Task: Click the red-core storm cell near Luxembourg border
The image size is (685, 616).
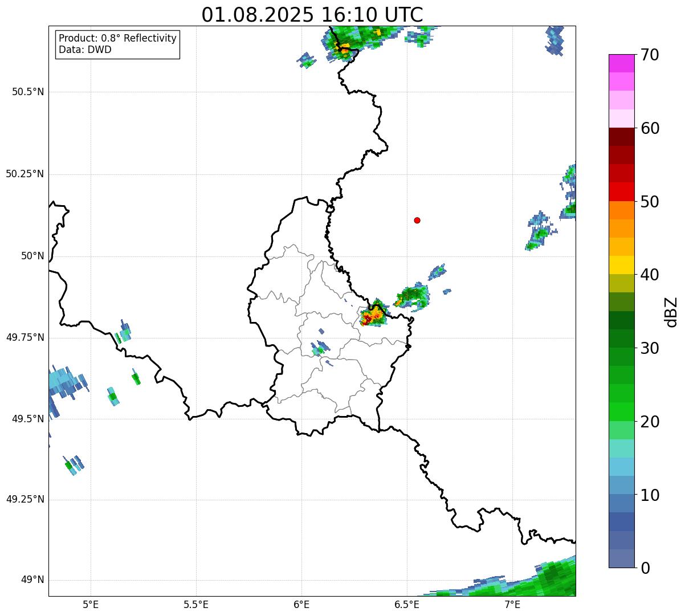Action: click(x=373, y=315)
